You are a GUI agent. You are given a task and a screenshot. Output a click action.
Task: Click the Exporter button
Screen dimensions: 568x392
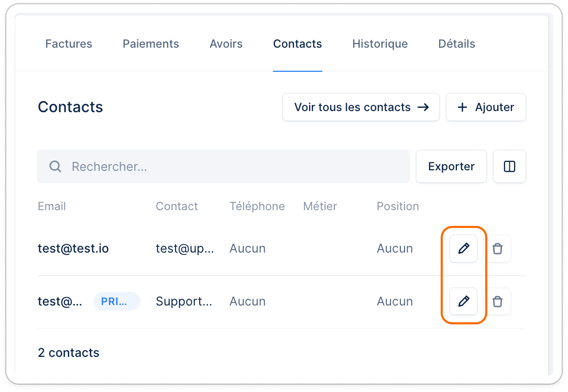click(451, 167)
